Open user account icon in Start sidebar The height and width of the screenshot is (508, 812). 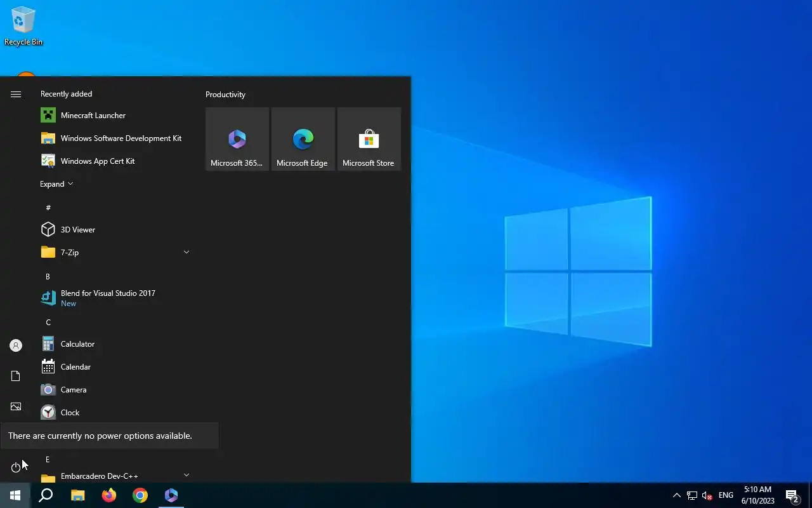click(16, 345)
